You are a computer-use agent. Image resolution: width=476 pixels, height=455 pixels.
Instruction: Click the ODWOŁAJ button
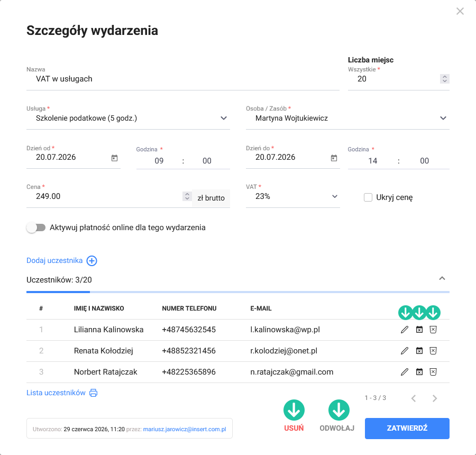(337, 428)
